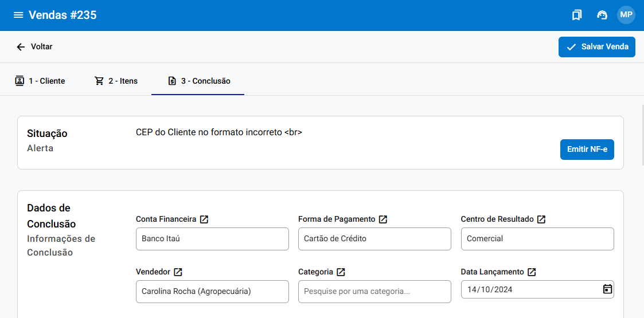Open the bookmarks icon in header

pyautogui.click(x=577, y=15)
